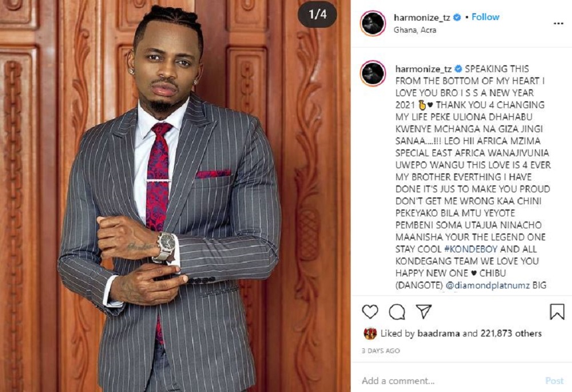Click the Post comment button
The image size is (572, 392).
[554, 381]
